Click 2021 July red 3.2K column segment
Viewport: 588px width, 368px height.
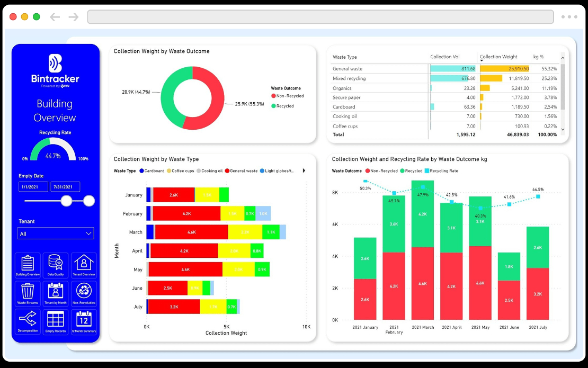[x=537, y=294]
